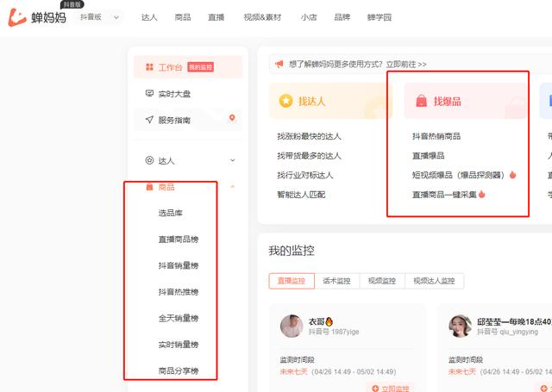This screenshot has height=392, width=552.
Task: Open 找行业对标达人 link
Action: 304,175
